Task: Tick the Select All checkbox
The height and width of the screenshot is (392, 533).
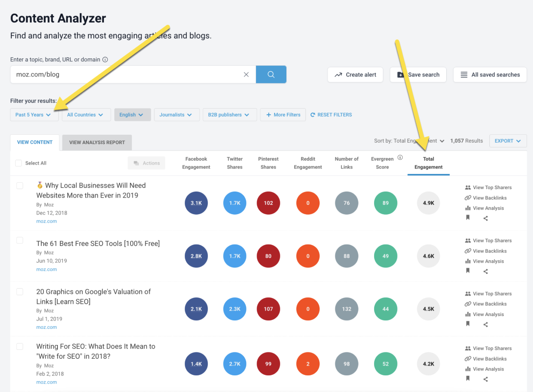Action: point(19,163)
